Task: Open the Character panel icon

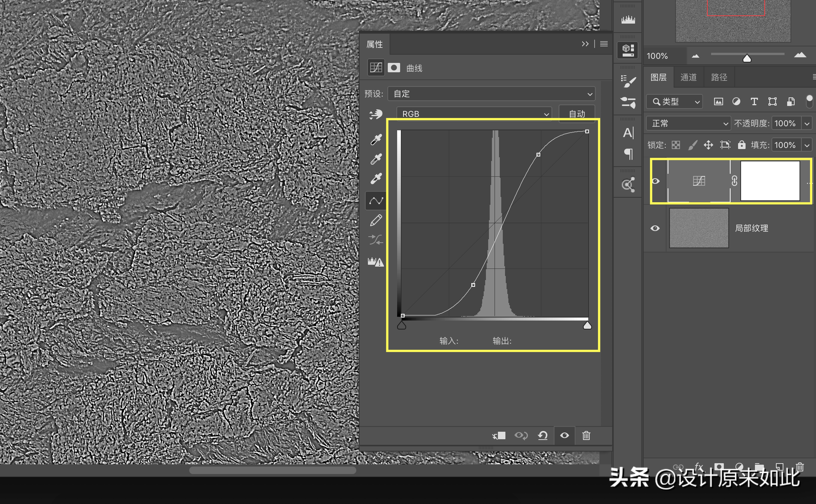Action: click(628, 133)
